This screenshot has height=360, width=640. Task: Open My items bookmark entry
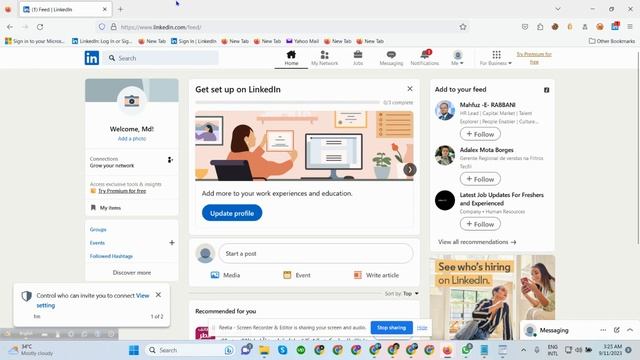[106, 208]
